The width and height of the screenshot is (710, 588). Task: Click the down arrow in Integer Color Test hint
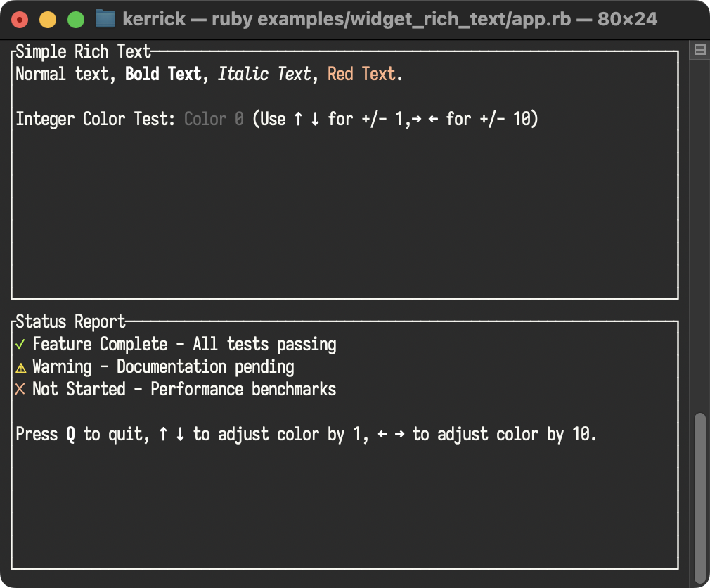[315, 119]
